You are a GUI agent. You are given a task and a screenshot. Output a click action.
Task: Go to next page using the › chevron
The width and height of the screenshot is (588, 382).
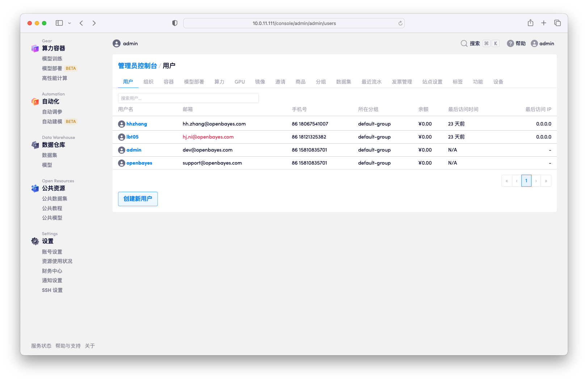(x=536, y=181)
